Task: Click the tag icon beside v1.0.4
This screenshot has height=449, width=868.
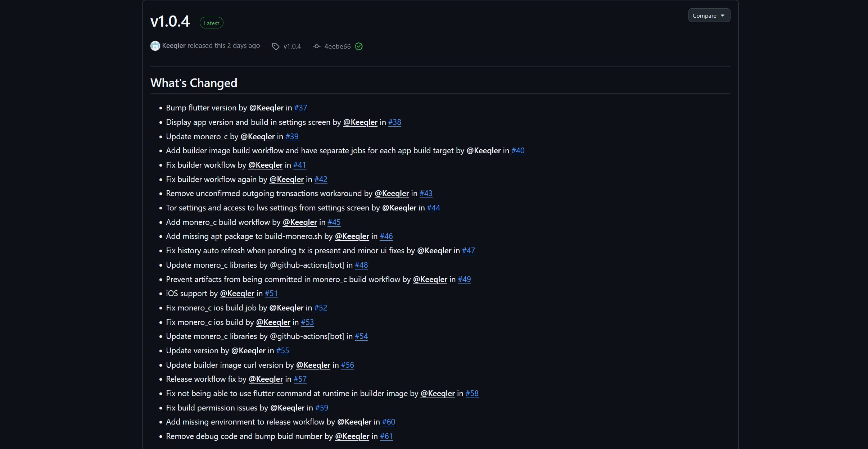Action: 276,46
